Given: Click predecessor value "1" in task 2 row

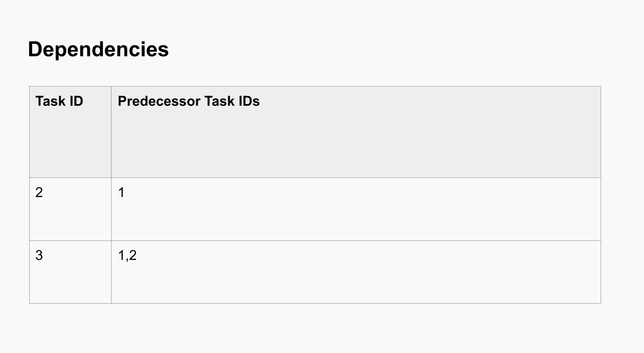Looking at the screenshot, I should 121,193.
